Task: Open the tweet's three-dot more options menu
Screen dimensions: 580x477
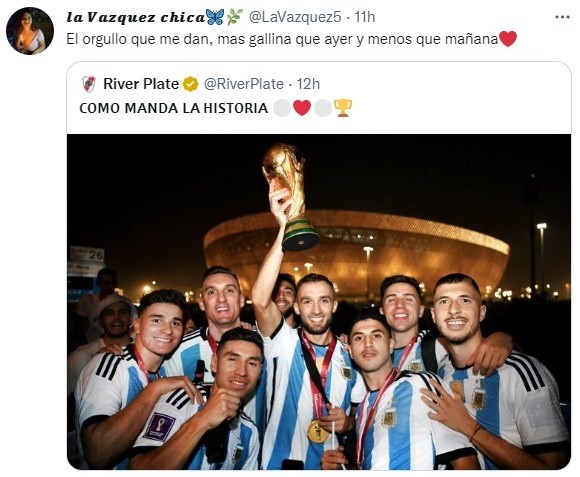Action: [x=562, y=17]
